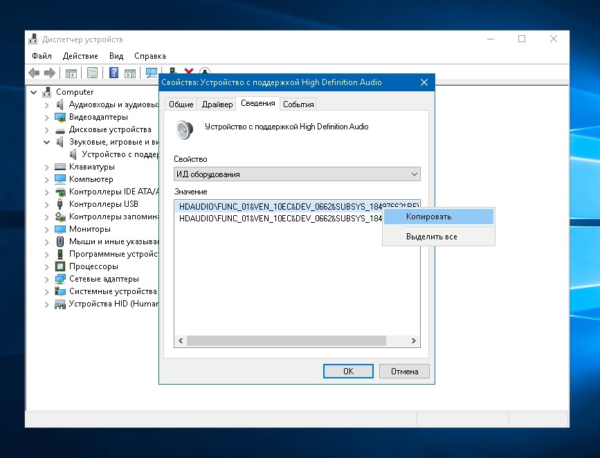Viewport: 600px width, 458px height.
Task: Expand the Мониторы category
Action: click(47, 229)
